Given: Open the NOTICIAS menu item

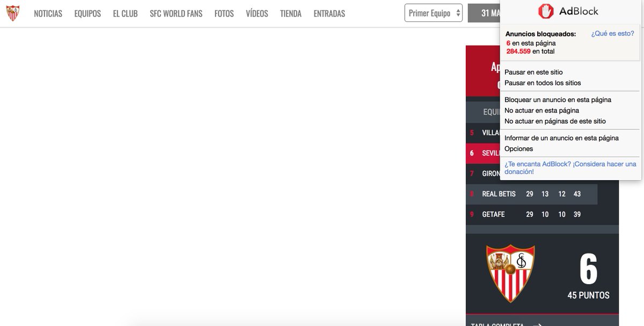Looking at the screenshot, I should coord(48,13).
